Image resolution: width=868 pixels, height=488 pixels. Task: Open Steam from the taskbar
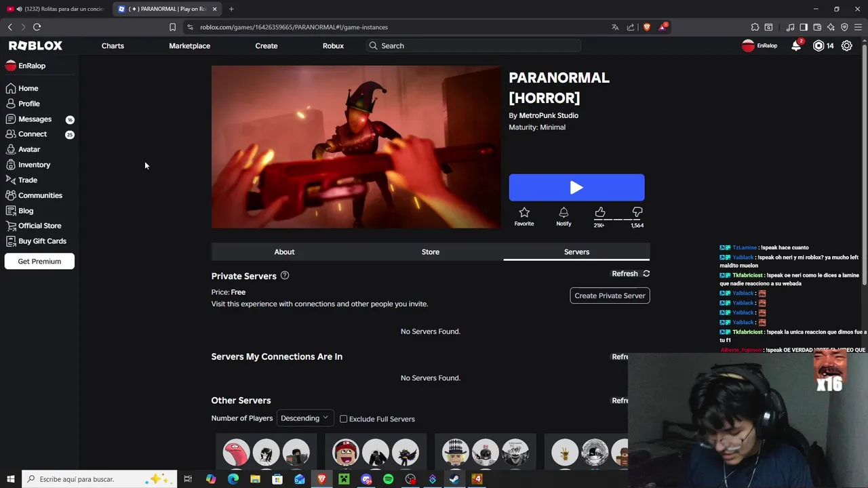(x=454, y=479)
